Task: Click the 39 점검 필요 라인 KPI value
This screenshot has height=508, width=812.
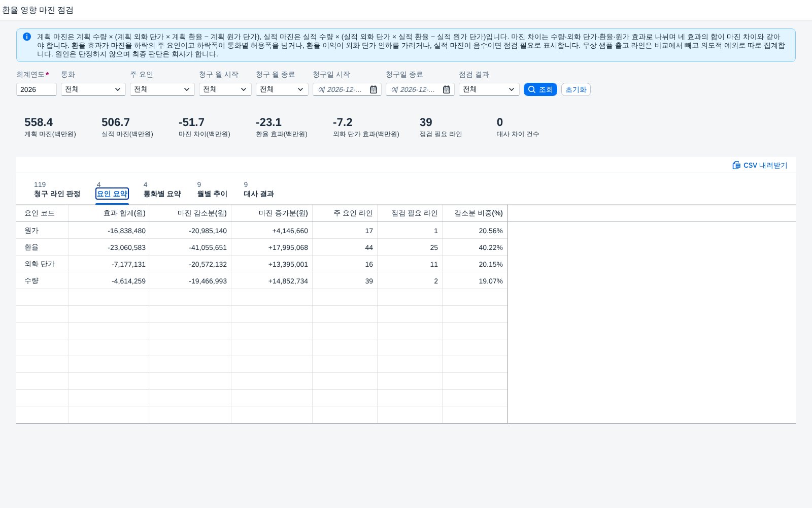Action: [x=426, y=122]
